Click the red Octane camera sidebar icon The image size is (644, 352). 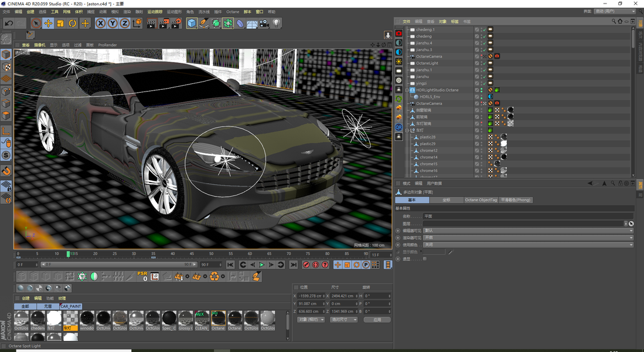click(x=399, y=33)
